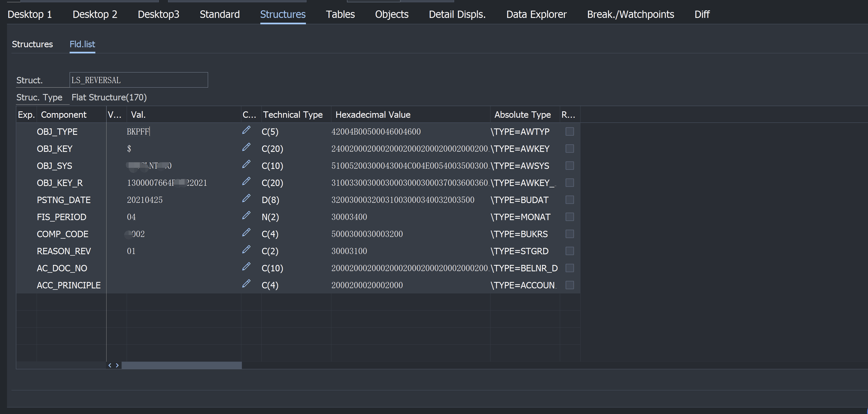
Task: Click hex value 42004B00500046004600
Action: point(376,131)
